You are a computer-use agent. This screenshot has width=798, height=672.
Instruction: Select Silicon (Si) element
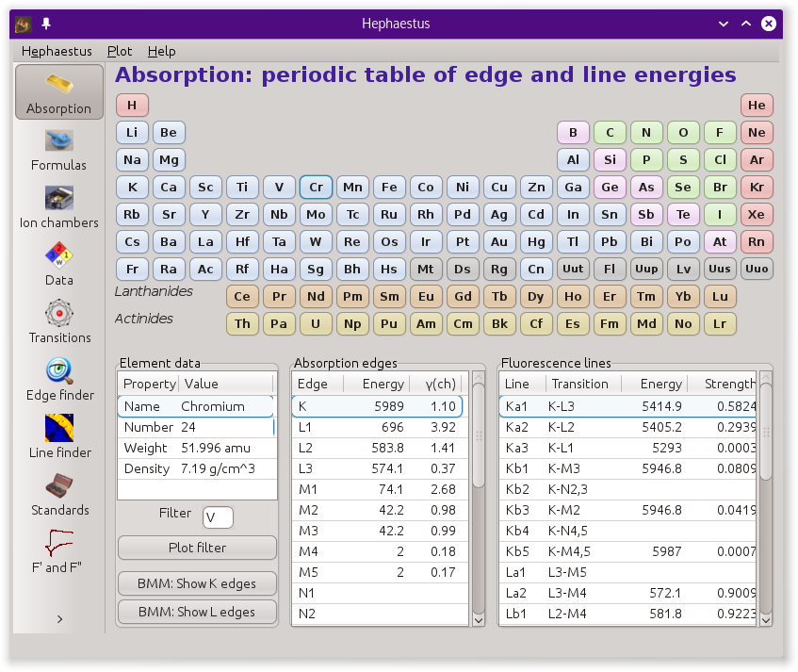pyautogui.click(x=610, y=160)
